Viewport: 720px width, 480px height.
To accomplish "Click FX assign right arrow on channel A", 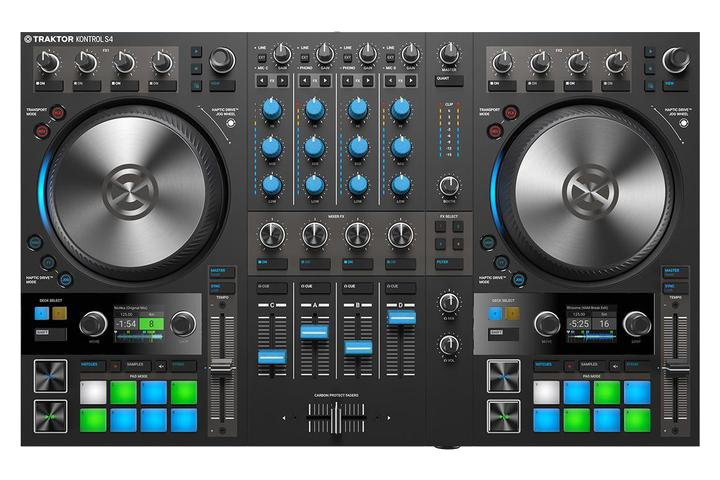I will tap(326, 81).
